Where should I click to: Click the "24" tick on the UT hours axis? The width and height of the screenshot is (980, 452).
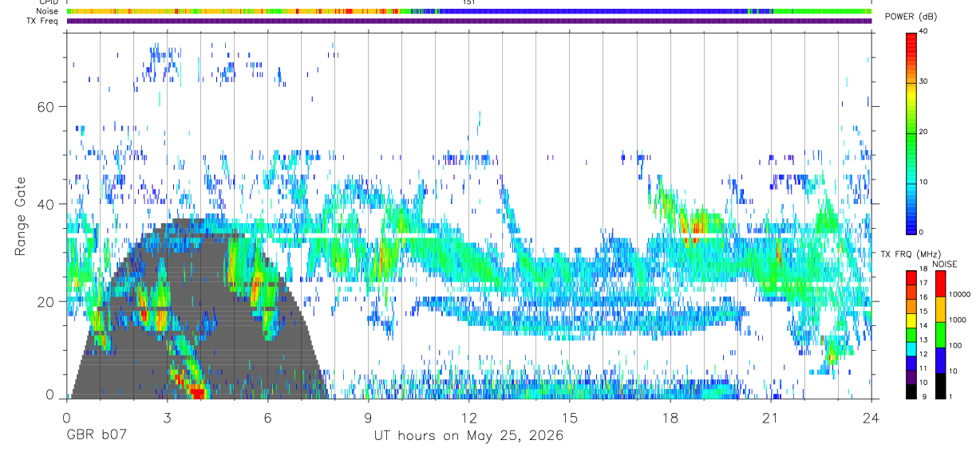click(871, 417)
